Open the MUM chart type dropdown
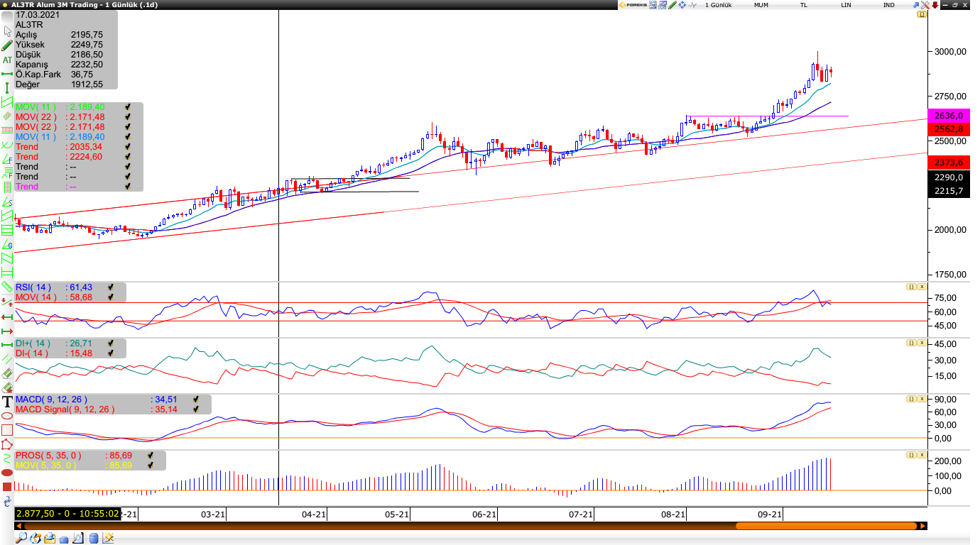980x545 pixels. tap(761, 5)
